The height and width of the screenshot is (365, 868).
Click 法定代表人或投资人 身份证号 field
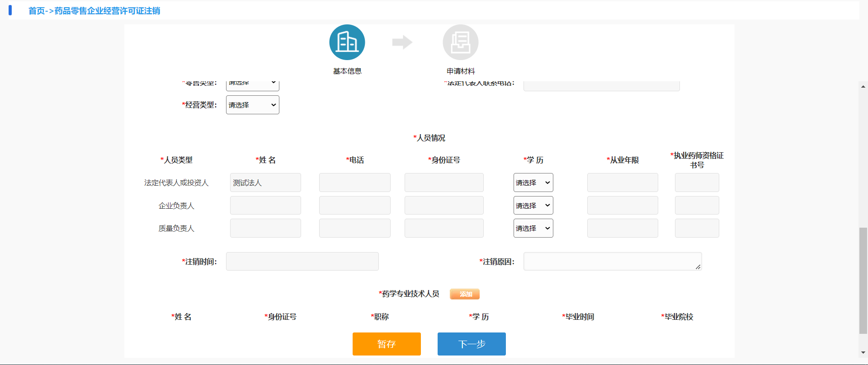[443, 182]
